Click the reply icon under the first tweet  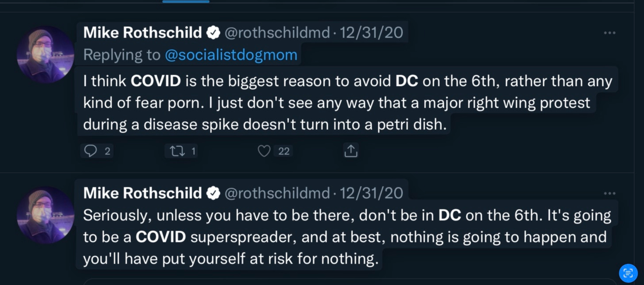click(x=90, y=151)
